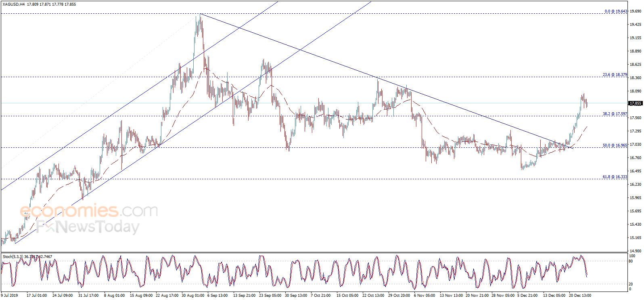The height and width of the screenshot is (300, 644).
Task: Click the 18.090 price axis value
Action: click(x=636, y=91)
